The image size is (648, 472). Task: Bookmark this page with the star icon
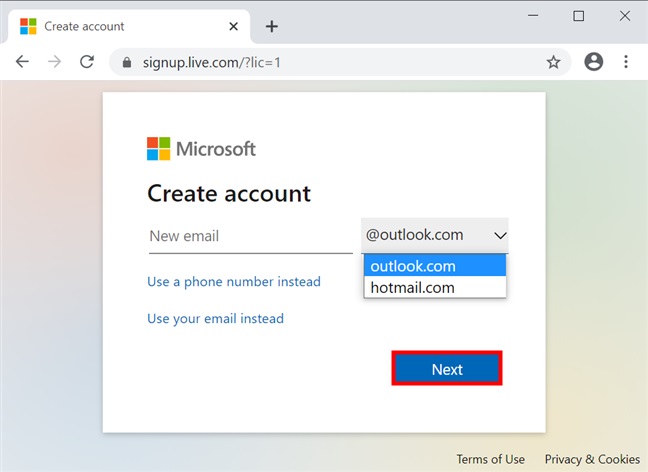[x=553, y=62]
